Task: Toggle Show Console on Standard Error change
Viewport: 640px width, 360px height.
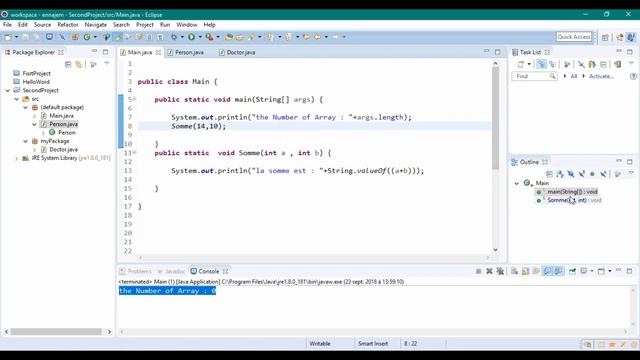Action: [558, 271]
